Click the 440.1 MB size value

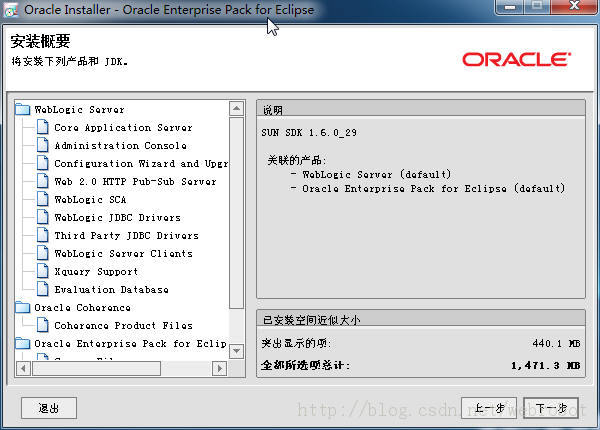[x=556, y=343]
